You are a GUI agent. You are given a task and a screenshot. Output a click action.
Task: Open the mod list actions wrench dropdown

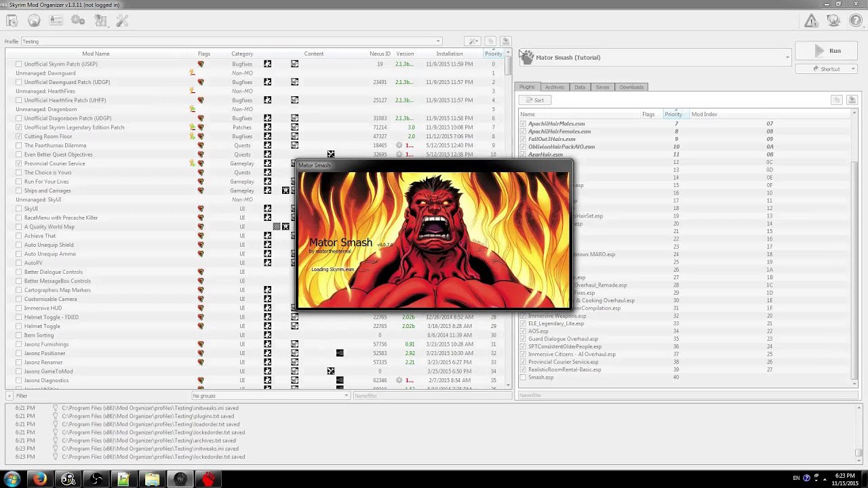click(x=473, y=41)
